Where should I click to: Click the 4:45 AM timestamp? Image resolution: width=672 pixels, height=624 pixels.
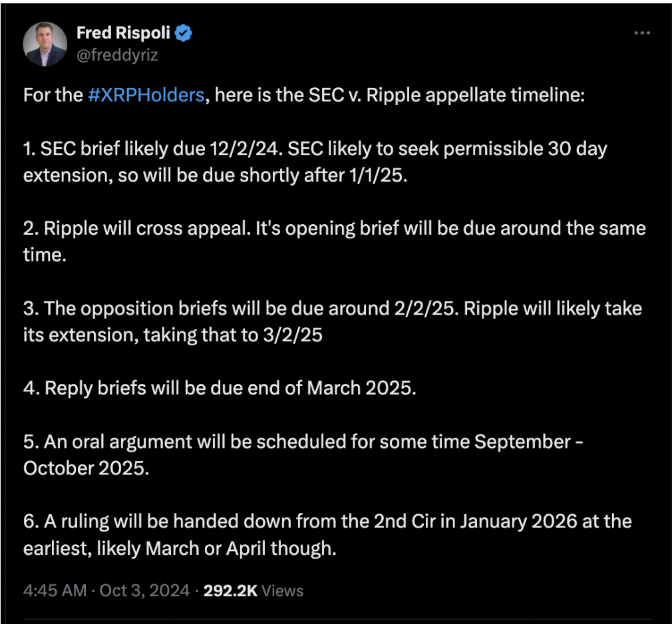point(55,590)
